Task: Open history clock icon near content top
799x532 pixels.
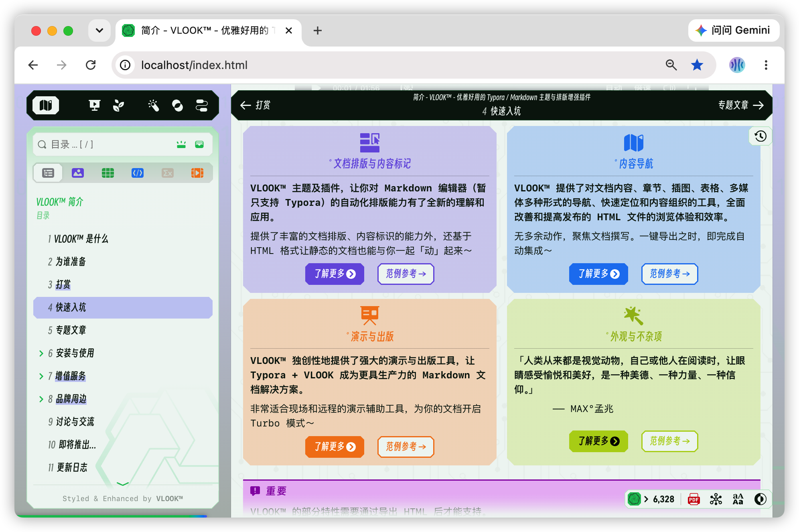Action: coord(760,136)
